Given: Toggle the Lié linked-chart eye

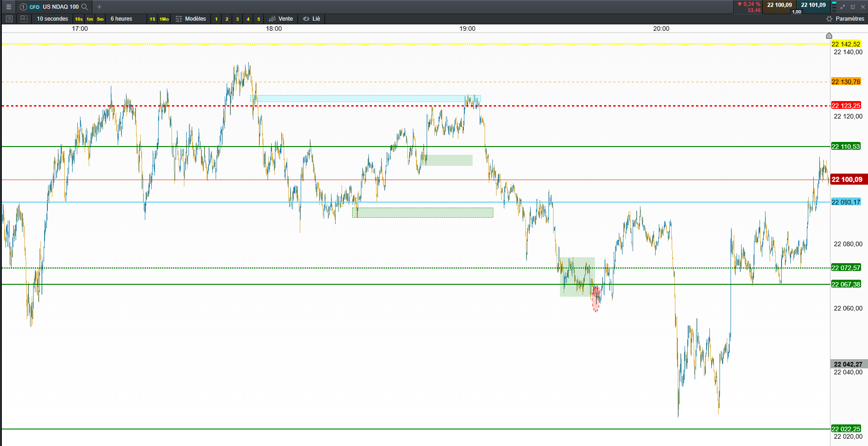Looking at the screenshot, I should coord(306,19).
